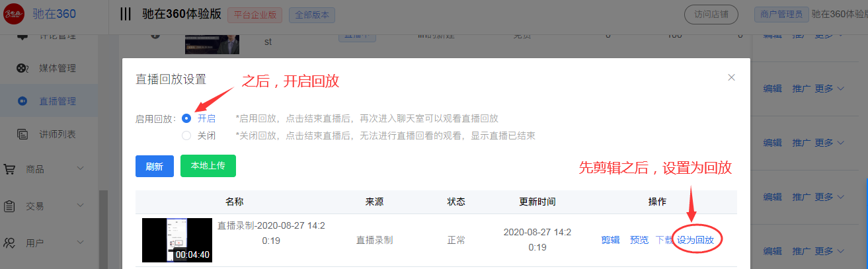Click the 商户管理员 badge

(x=781, y=13)
